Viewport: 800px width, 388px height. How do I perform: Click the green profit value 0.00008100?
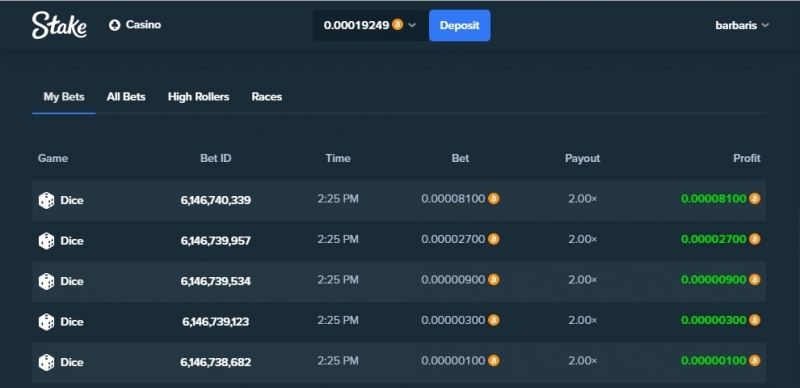click(714, 199)
